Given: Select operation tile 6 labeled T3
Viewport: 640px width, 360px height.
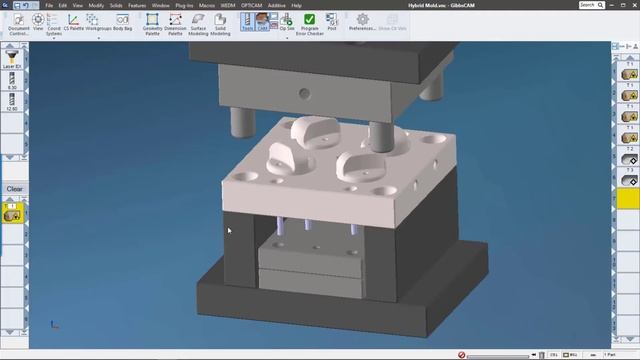Looking at the screenshot, I should point(629,178).
